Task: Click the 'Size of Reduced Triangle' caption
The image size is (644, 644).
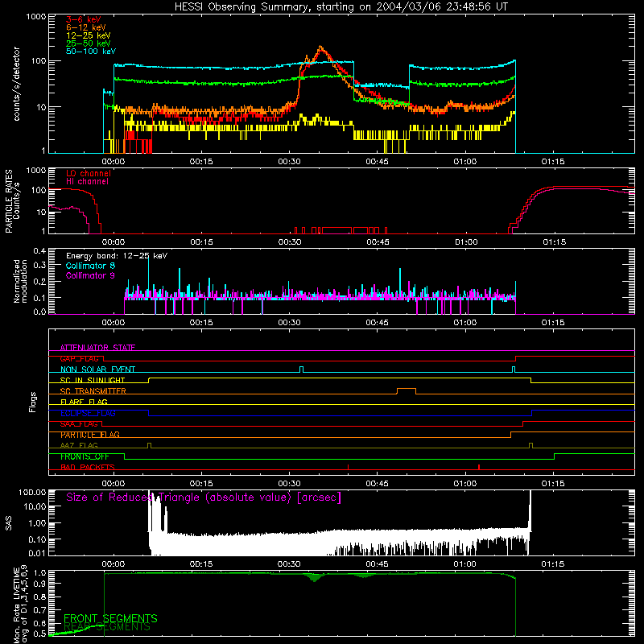Action: 204,497
